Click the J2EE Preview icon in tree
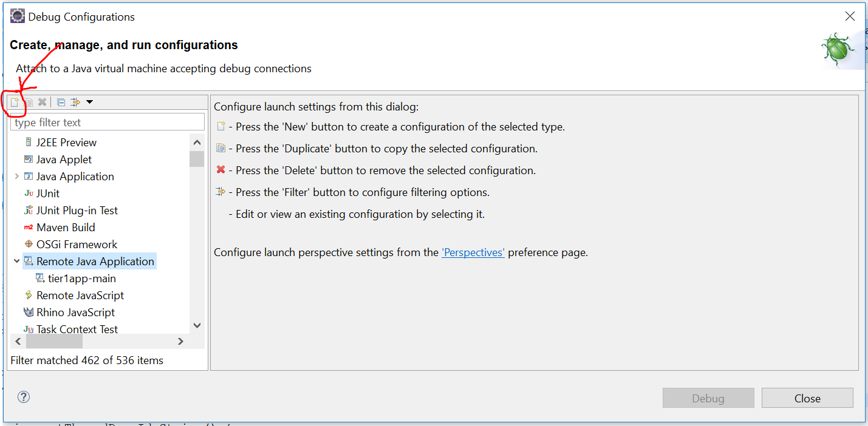 (x=29, y=142)
